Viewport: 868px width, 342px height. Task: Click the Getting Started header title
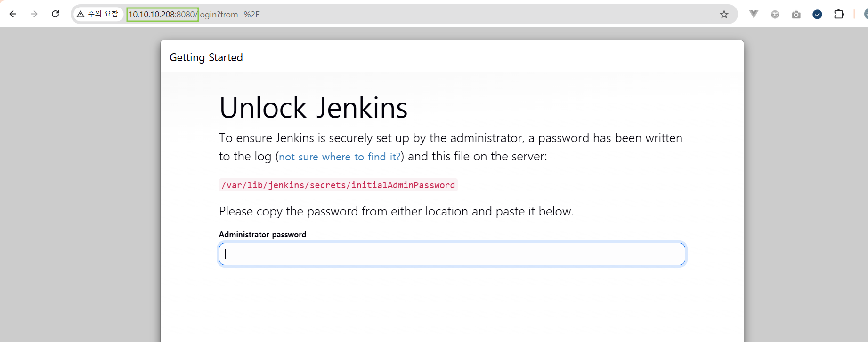[206, 57]
